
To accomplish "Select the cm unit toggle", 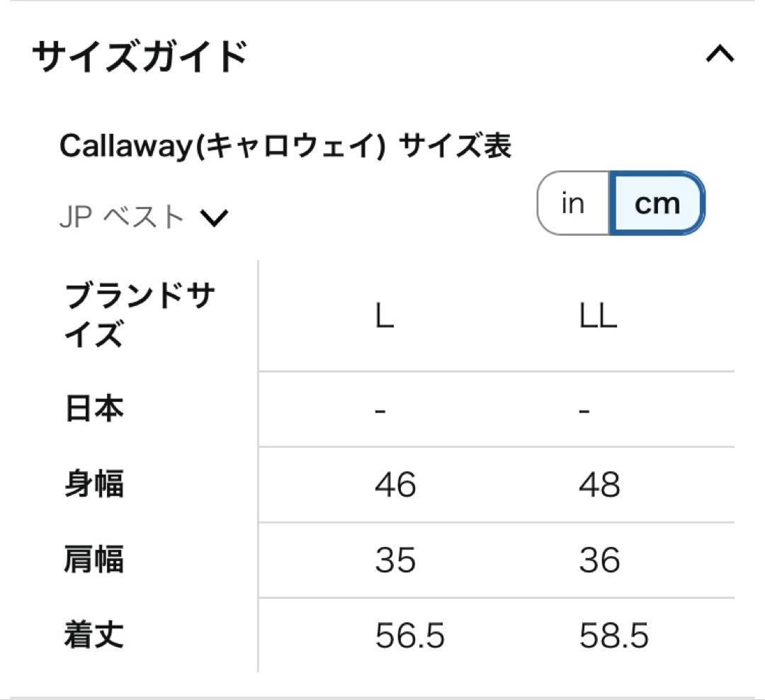I will tap(657, 203).
